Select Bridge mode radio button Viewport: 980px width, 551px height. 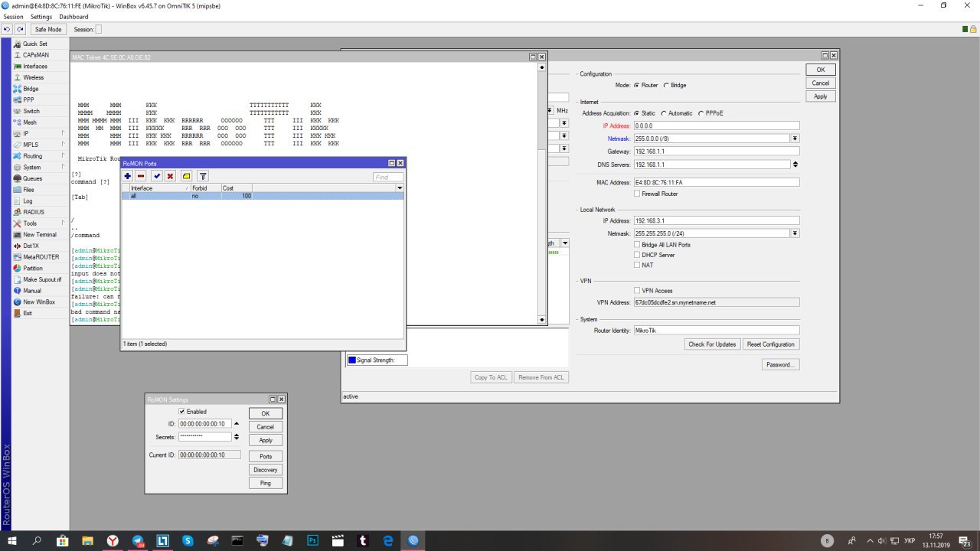666,85
